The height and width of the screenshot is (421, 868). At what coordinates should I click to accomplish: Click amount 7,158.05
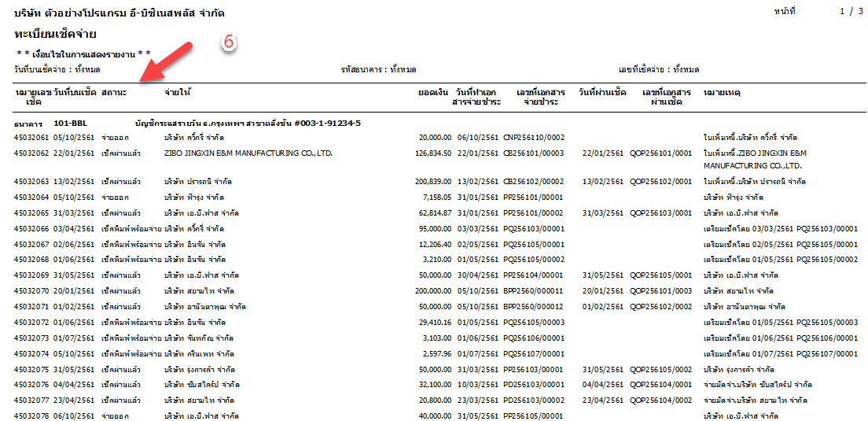tap(437, 198)
